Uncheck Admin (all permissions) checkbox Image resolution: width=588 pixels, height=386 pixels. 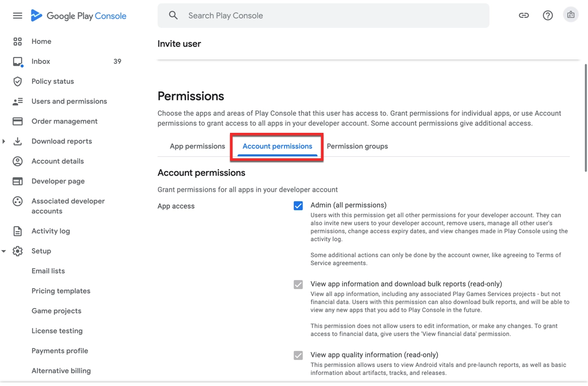point(298,206)
